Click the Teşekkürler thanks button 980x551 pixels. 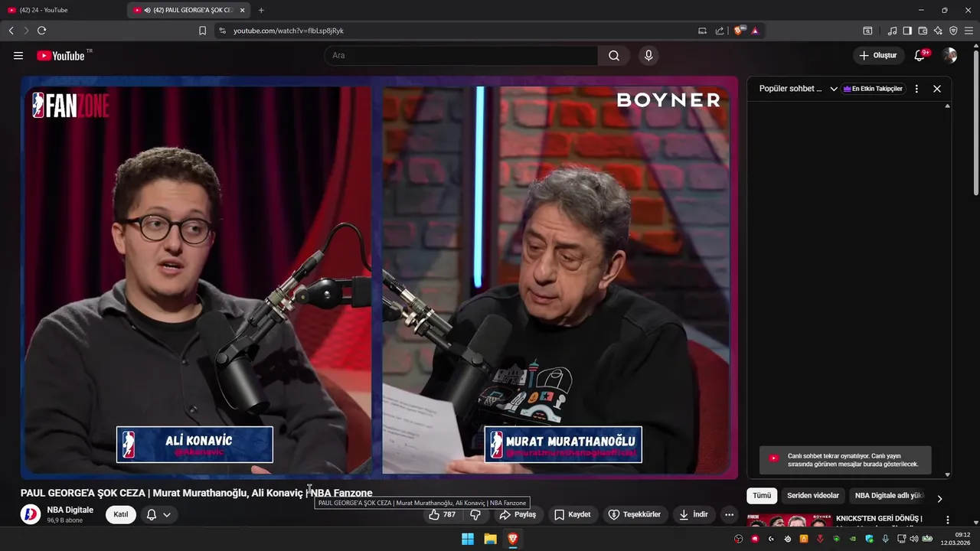(x=634, y=514)
